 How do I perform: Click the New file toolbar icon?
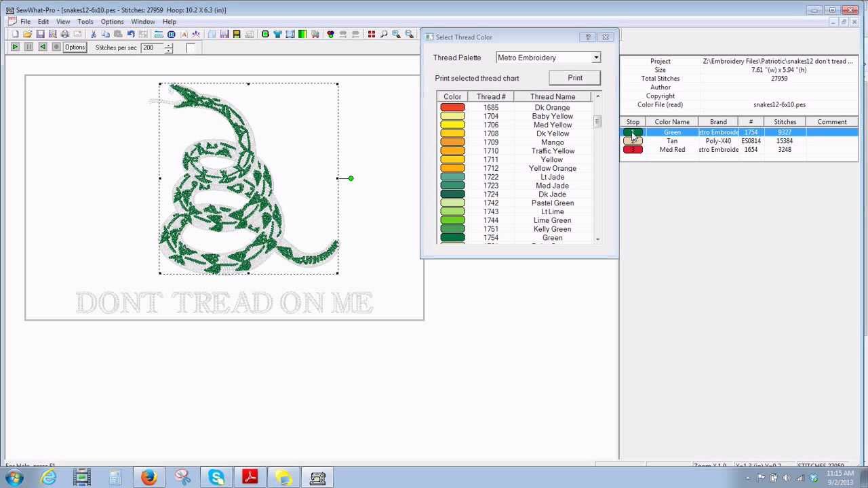[x=15, y=34]
